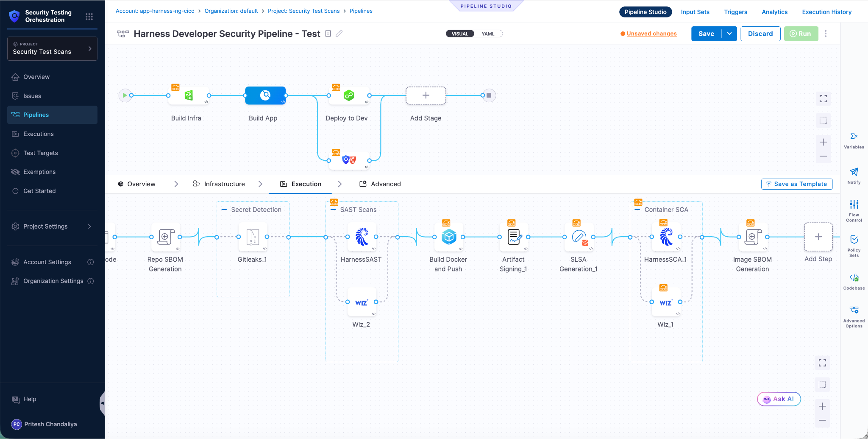The image size is (868, 439).
Task: Discard the pipeline changes
Action: pyautogui.click(x=760, y=34)
